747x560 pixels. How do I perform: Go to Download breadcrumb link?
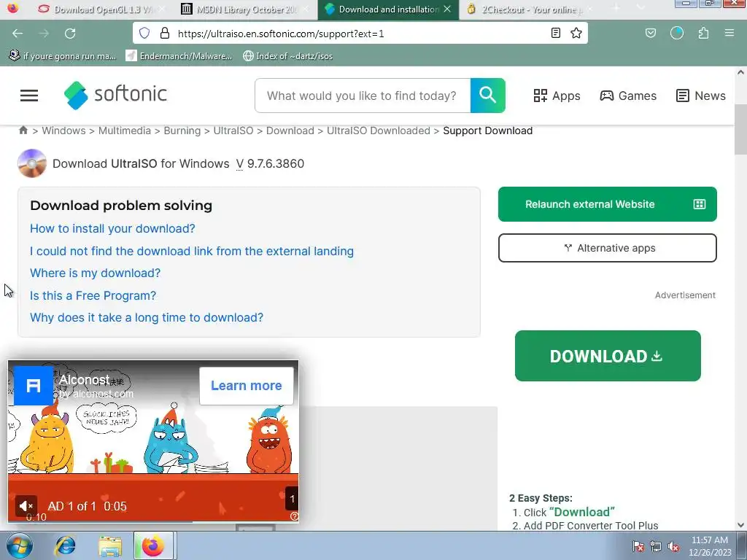coord(290,131)
